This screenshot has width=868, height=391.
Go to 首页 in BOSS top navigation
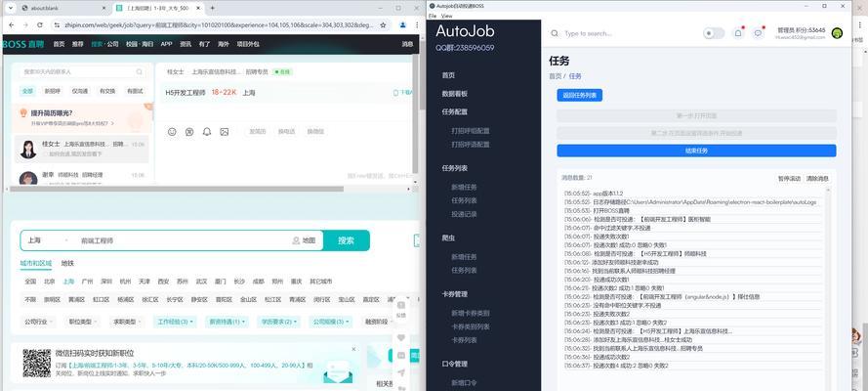tap(59, 44)
